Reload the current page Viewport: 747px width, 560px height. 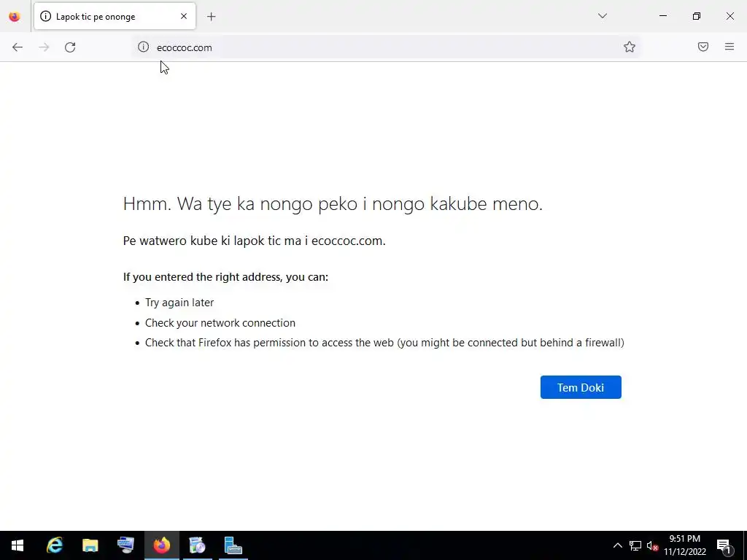coord(70,47)
